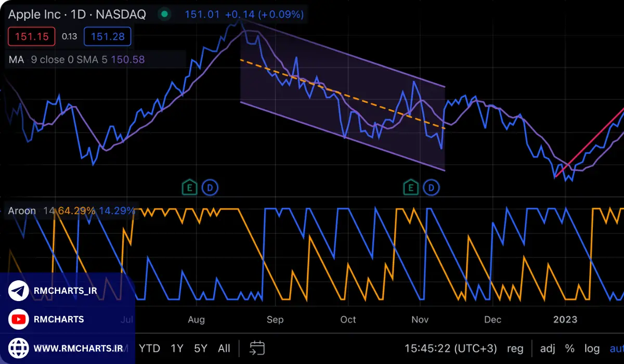
Task: Select the YTD time range
Action: tap(150, 348)
